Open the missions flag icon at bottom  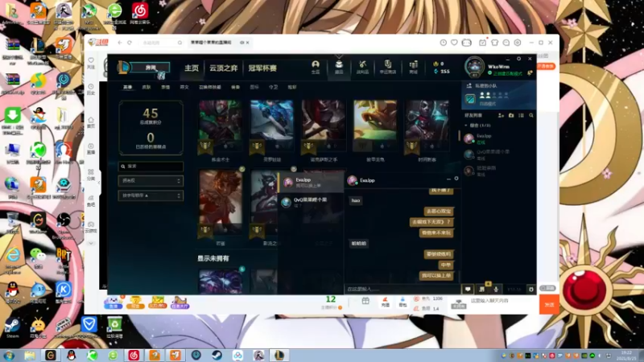[x=482, y=290]
